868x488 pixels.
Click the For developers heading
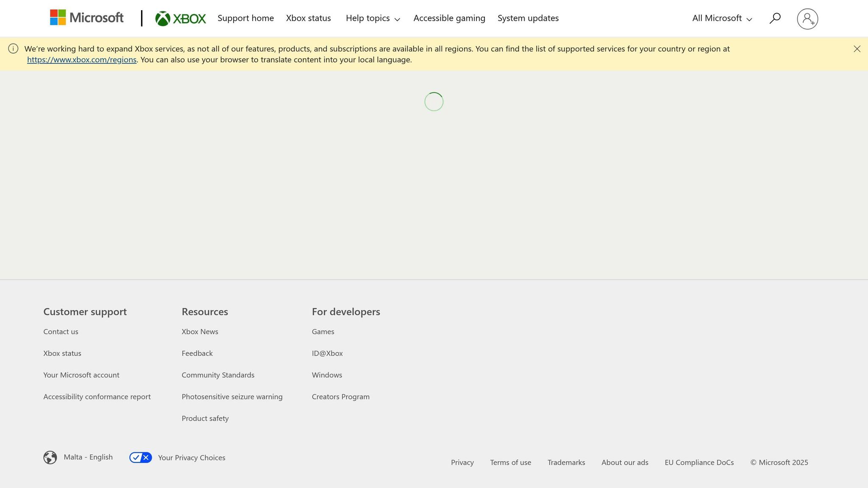click(346, 312)
